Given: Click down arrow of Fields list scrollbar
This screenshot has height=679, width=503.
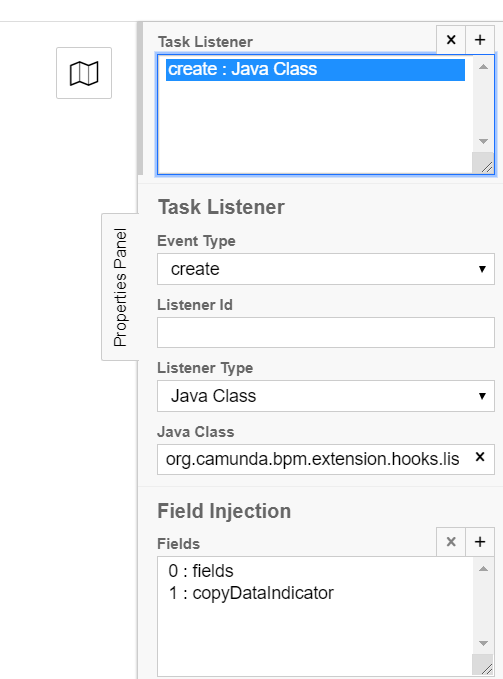Looking at the screenshot, I should click(x=483, y=643).
